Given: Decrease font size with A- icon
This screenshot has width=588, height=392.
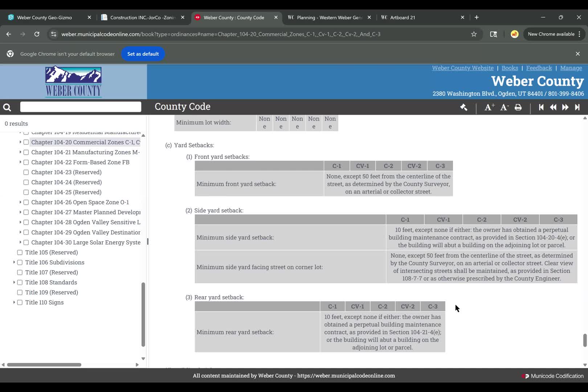Looking at the screenshot, I should click(505, 107).
